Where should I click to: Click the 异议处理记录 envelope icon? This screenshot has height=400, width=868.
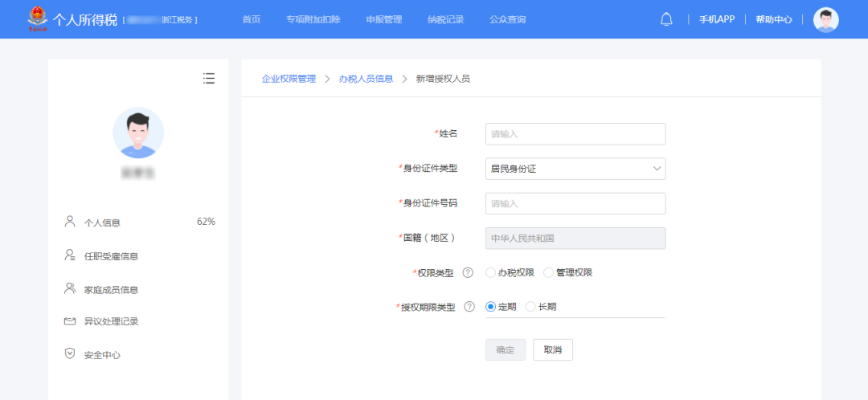click(x=70, y=321)
